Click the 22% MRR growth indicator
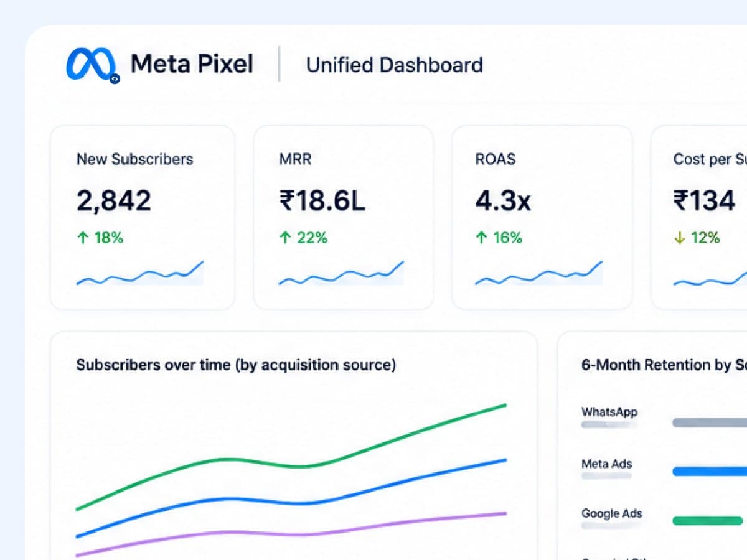The width and height of the screenshot is (747, 560). click(x=303, y=238)
